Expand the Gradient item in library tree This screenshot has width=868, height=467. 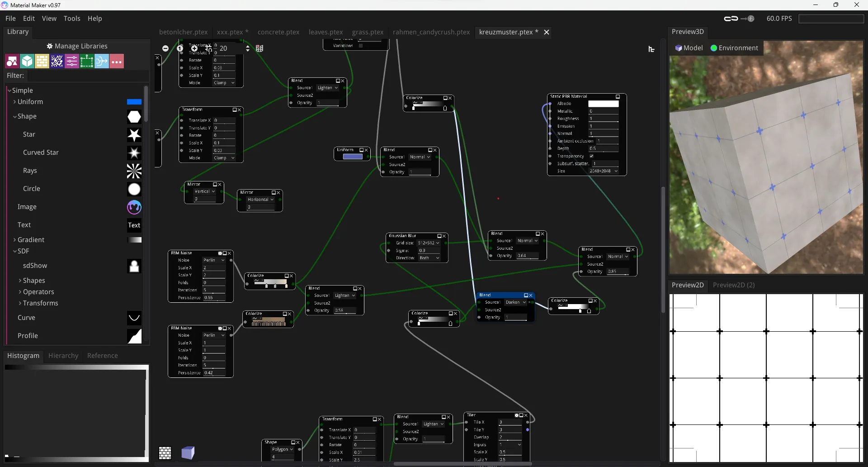pos(15,240)
